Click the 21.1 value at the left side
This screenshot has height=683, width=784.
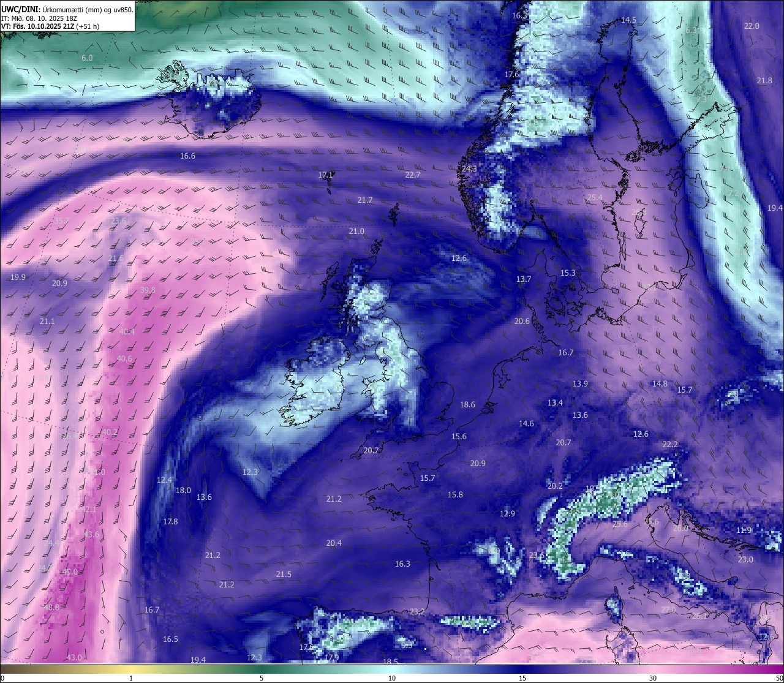click(47, 322)
